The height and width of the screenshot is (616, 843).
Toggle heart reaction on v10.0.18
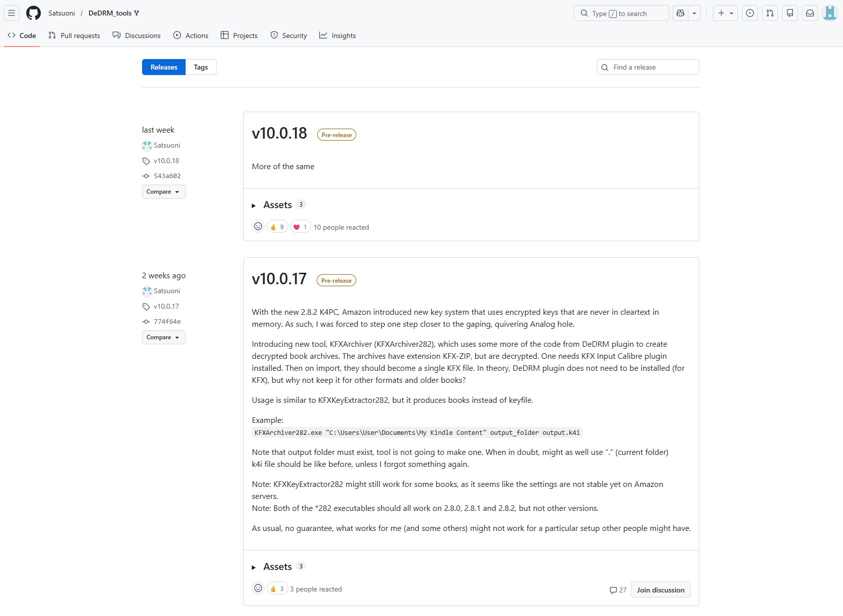tap(300, 227)
